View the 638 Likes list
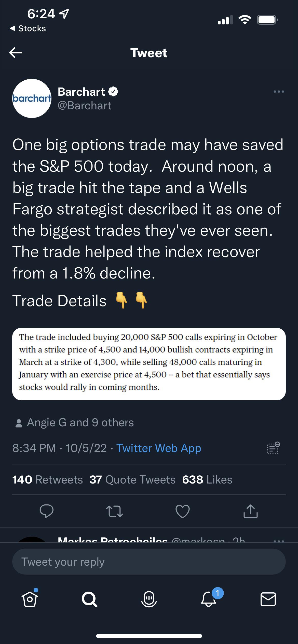The image size is (298, 644). 207,480
